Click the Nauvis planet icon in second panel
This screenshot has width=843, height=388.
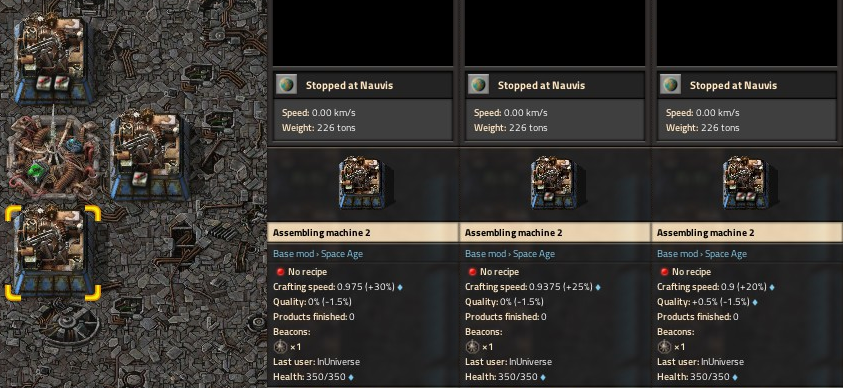[x=478, y=85]
